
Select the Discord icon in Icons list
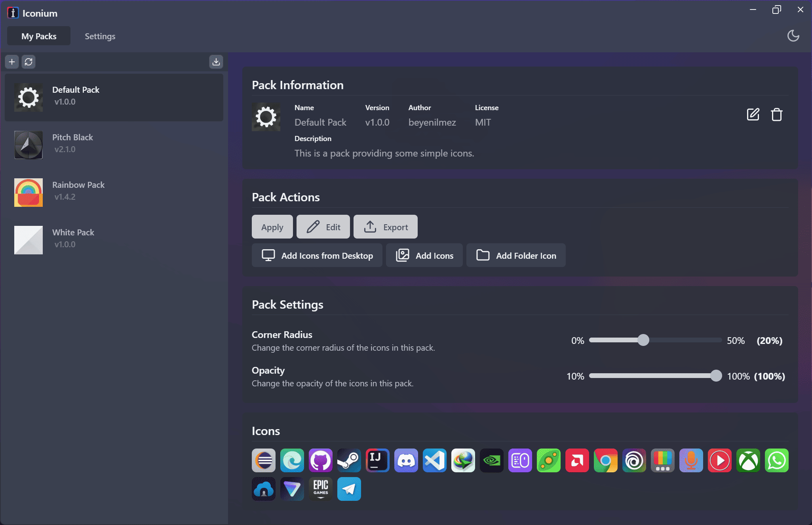tap(406, 460)
